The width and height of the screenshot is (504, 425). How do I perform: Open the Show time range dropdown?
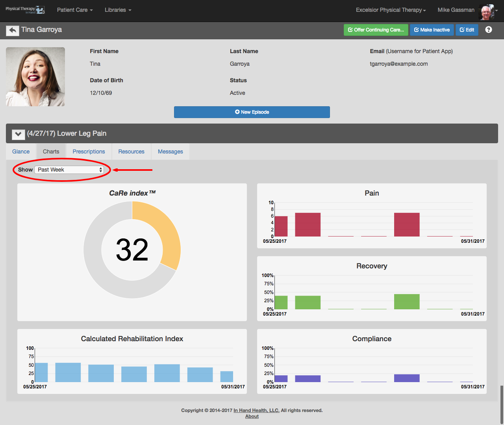[x=69, y=170]
